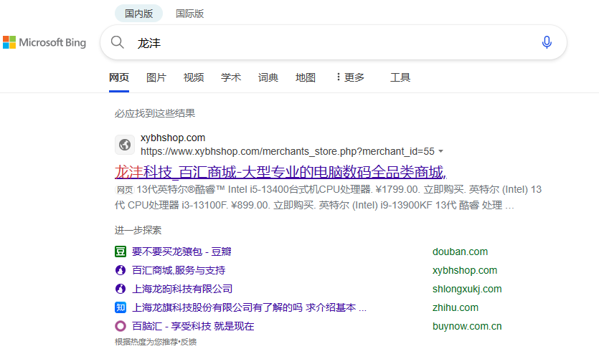Switch to the 视频 tab
The image size is (599, 364).
point(193,77)
